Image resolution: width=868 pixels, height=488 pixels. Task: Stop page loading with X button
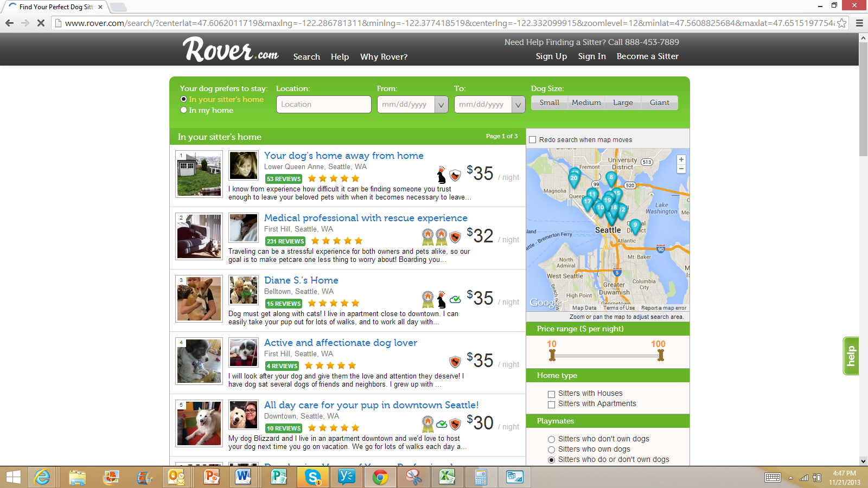(x=41, y=23)
